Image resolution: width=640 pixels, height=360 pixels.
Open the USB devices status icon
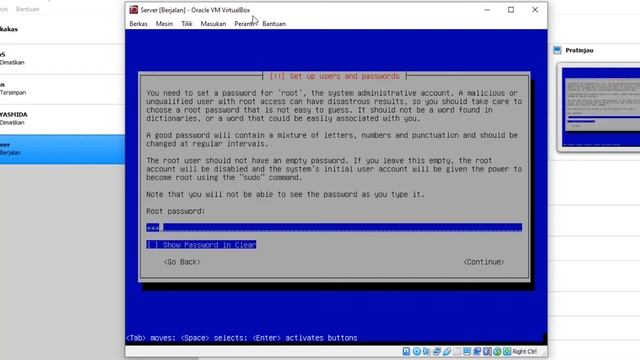click(x=447, y=351)
